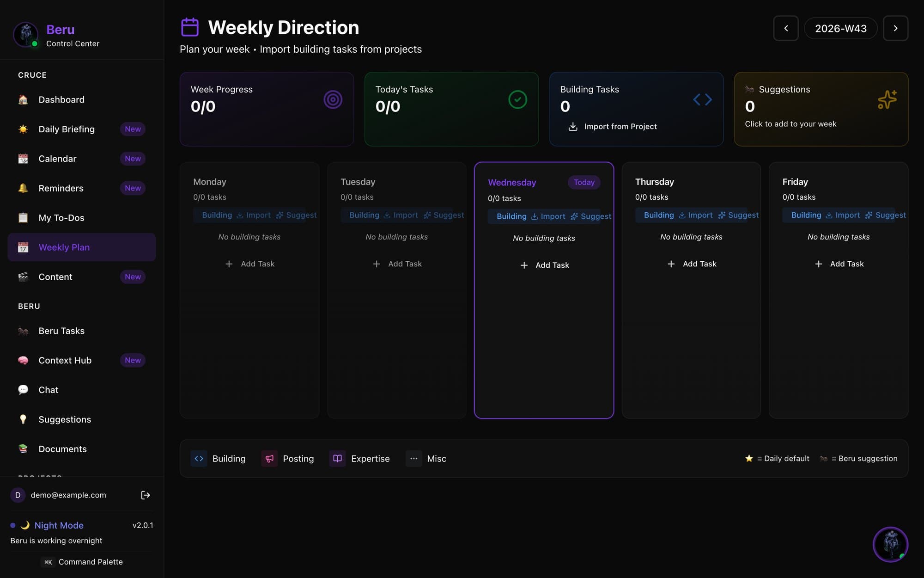Click the Documents books icon

[x=23, y=449]
